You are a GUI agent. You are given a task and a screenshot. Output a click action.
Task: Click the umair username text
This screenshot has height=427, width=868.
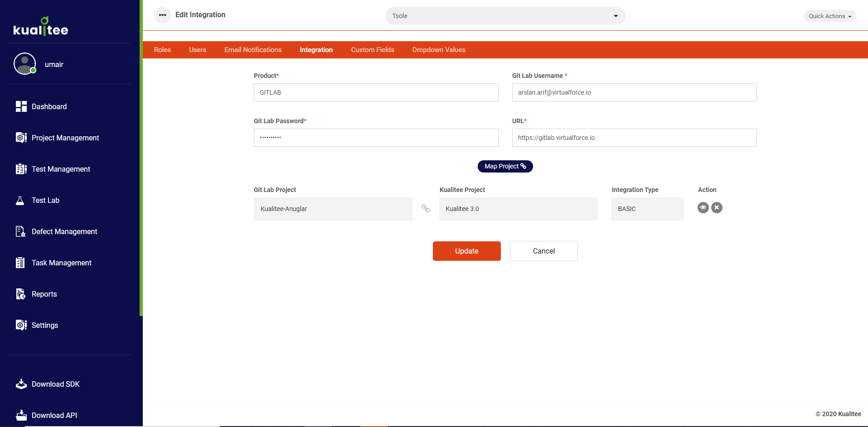pos(54,64)
